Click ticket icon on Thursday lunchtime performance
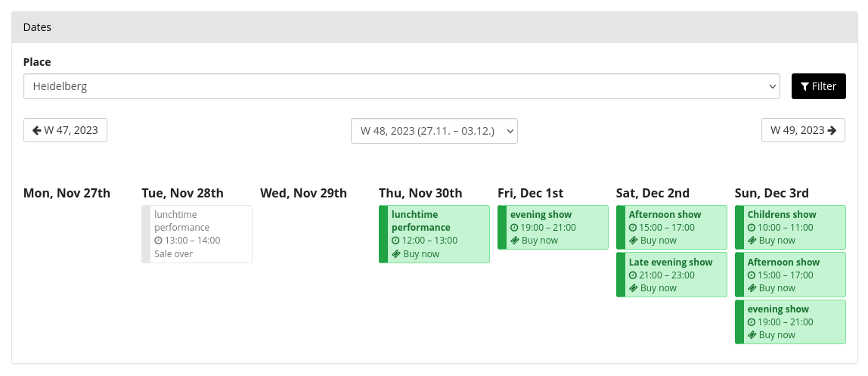Viewport: 868px width, 376px height. point(396,254)
